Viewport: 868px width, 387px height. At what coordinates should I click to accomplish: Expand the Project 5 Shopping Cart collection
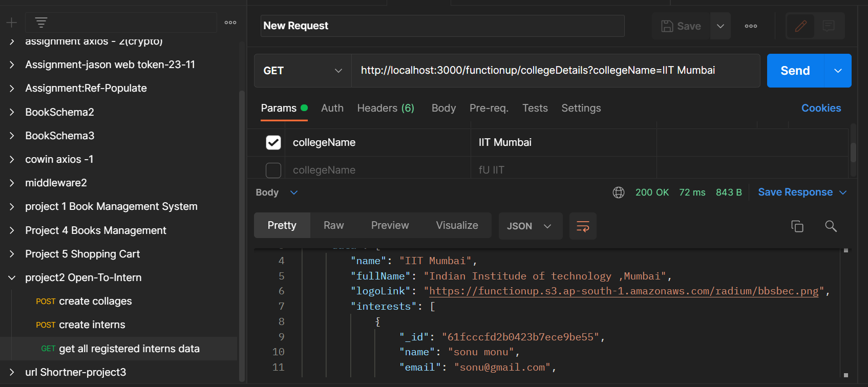click(12, 254)
